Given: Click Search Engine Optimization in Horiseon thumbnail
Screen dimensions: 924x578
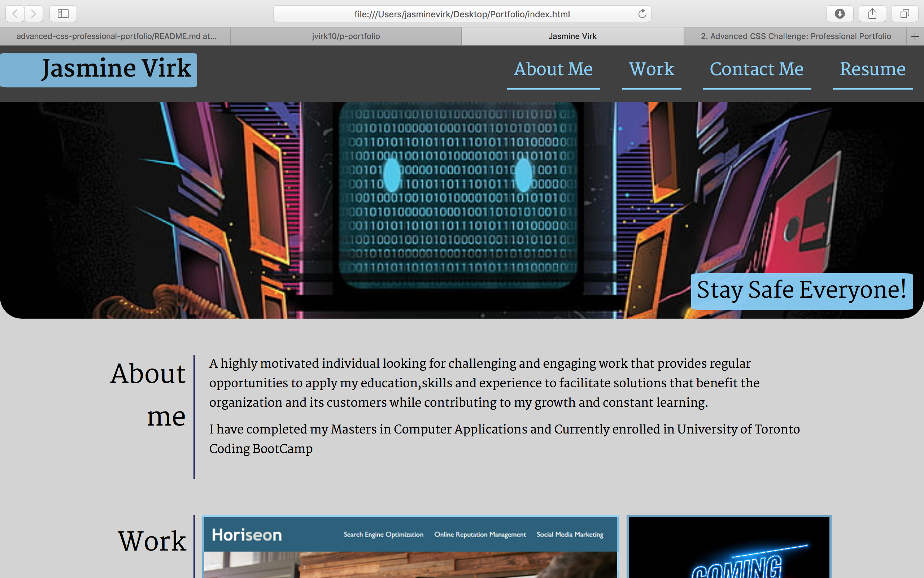Looking at the screenshot, I should (x=383, y=534).
